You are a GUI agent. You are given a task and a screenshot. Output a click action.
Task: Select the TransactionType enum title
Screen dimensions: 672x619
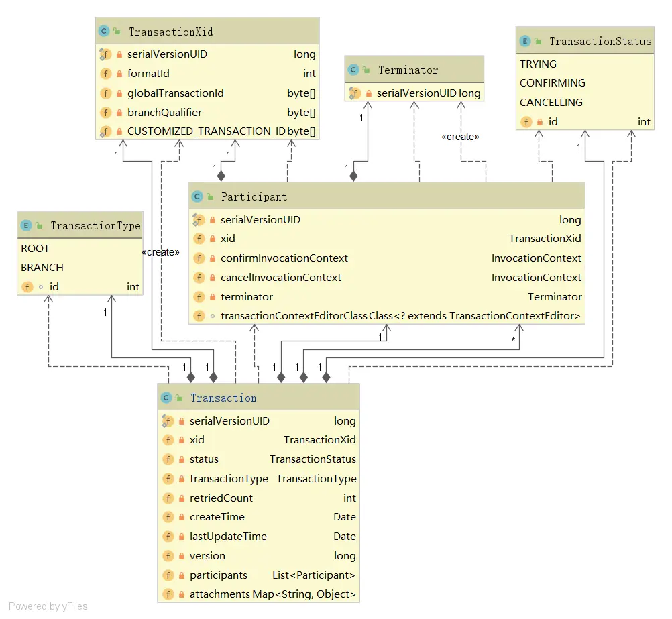[96, 226]
